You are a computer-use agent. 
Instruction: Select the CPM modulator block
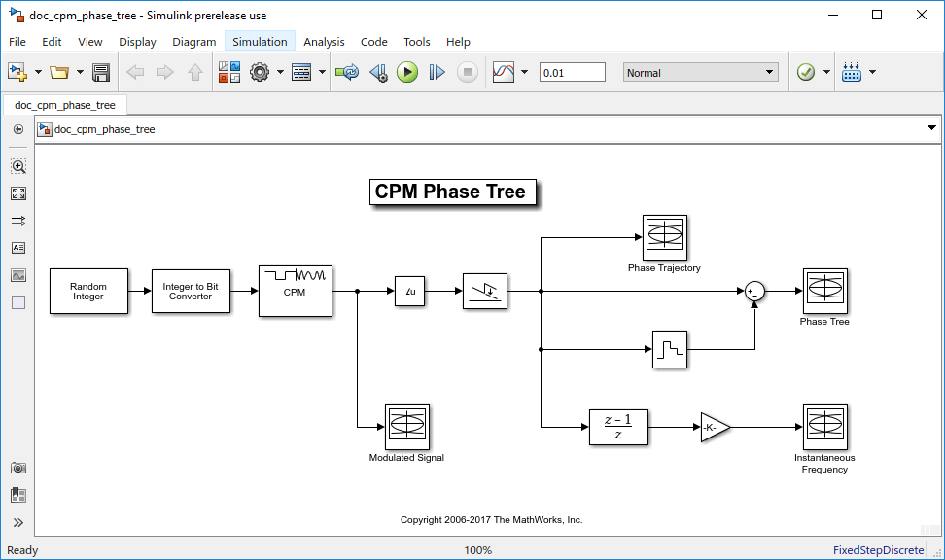(296, 291)
